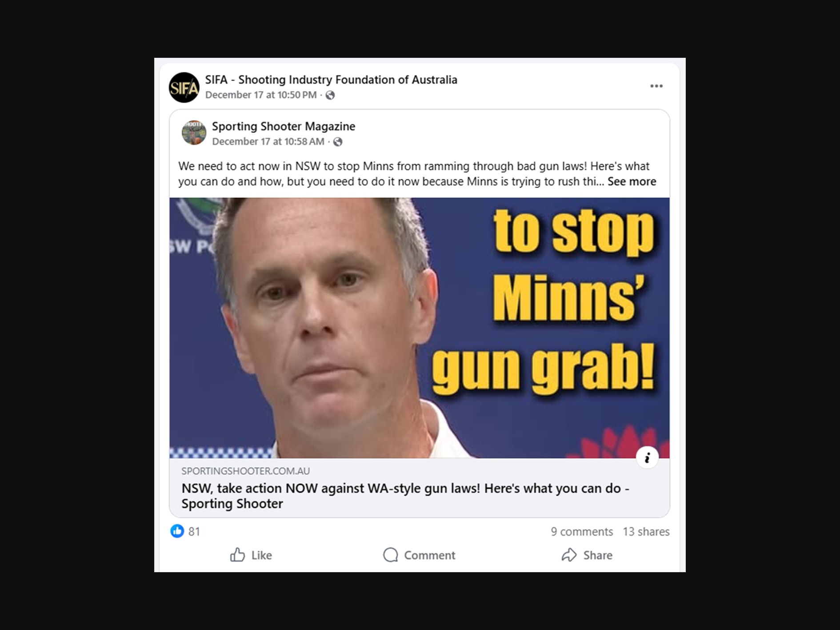This screenshot has height=630, width=840.
Task: Open the December 17 at 10:58 AM timestamp
Action: pos(268,141)
